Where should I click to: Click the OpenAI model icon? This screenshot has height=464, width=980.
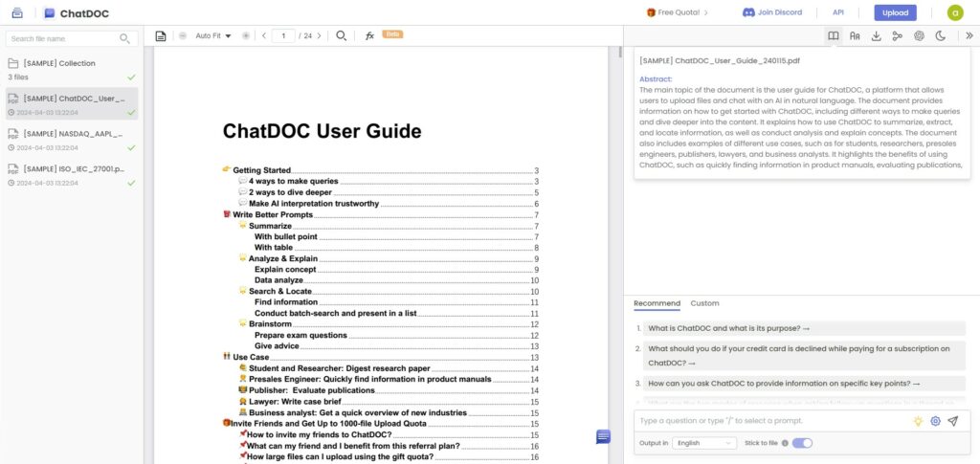pos(919,36)
